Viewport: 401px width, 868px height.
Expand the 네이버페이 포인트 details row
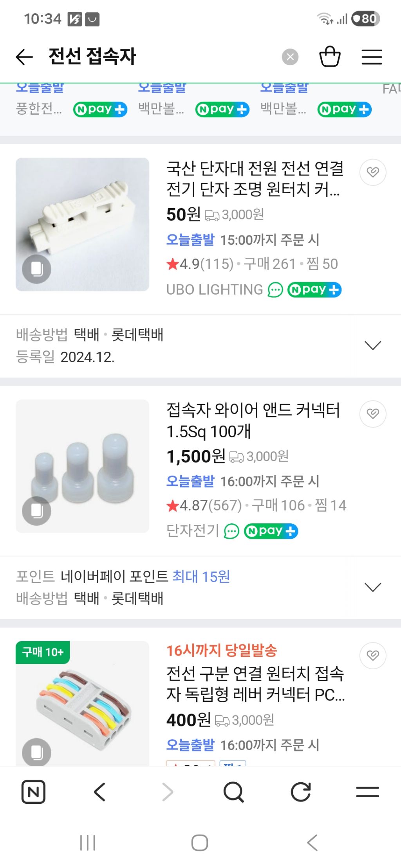coord(372,587)
